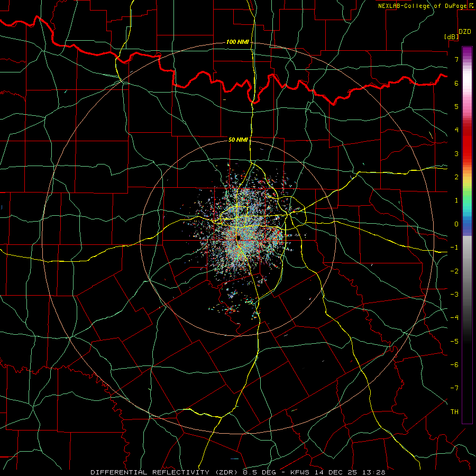Screen dimensions: 476x476
Task: Click the dark radar site dot at echo center
Action: pos(239,237)
